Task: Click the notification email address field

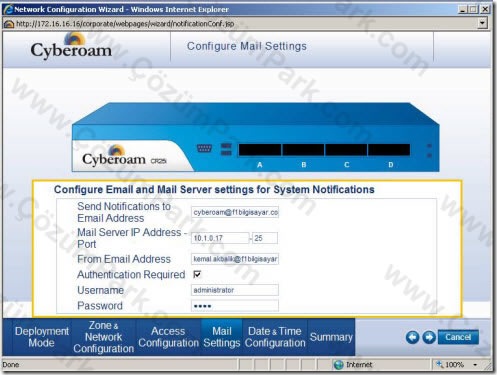Action: point(235,212)
